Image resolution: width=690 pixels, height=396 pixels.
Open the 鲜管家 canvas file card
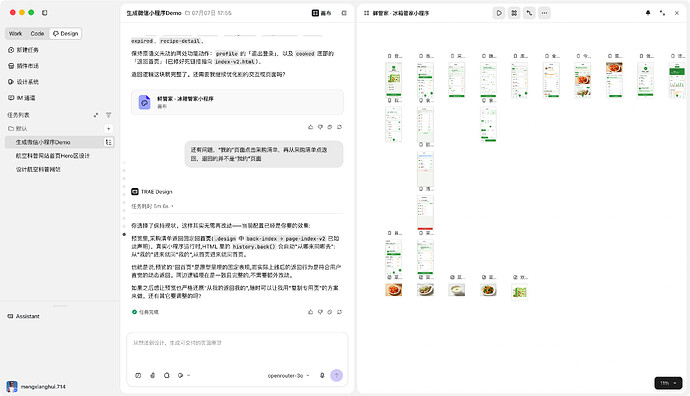(x=237, y=102)
